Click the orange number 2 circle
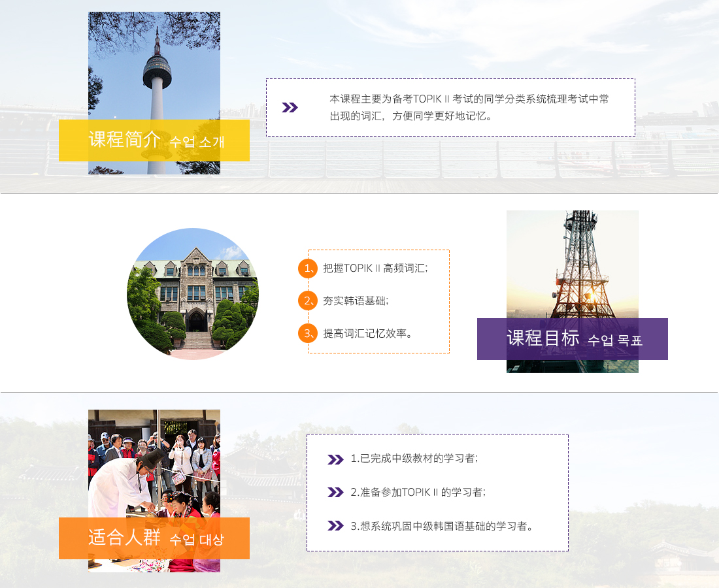Viewport: 719px width, 588px height. pos(307,301)
